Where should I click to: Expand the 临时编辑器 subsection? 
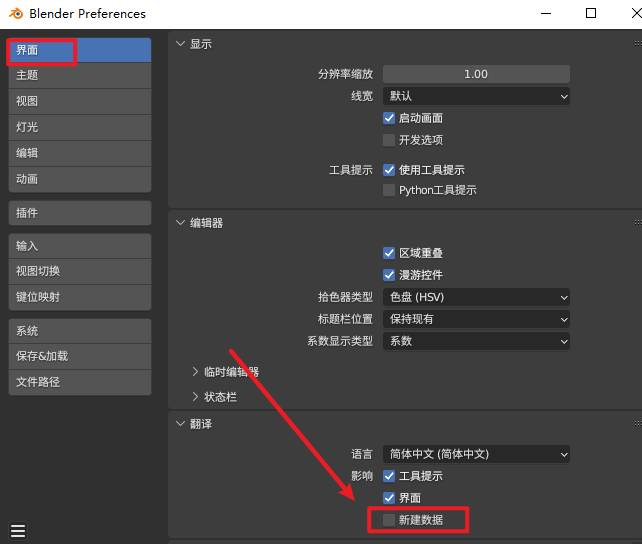click(196, 372)
